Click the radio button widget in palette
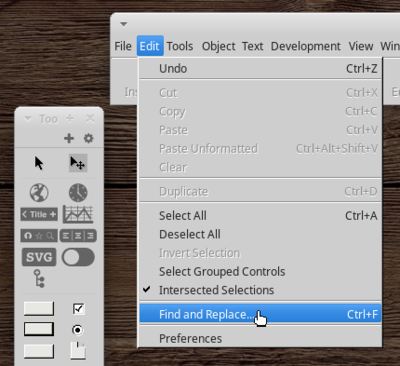The image size is (400, 366). 78,330
